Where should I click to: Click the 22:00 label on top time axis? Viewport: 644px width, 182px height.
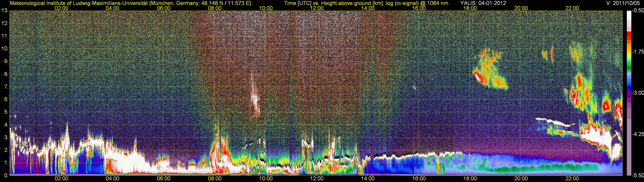[x=572, y=8]
